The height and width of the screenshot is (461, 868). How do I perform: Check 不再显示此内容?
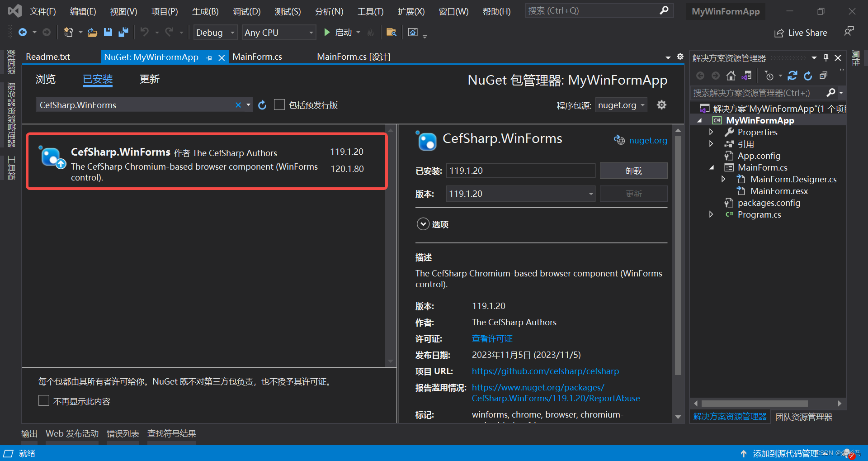click(x=44, y=400)
